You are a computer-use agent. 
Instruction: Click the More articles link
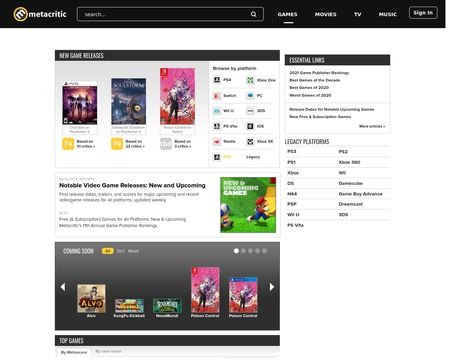point(372,126)
